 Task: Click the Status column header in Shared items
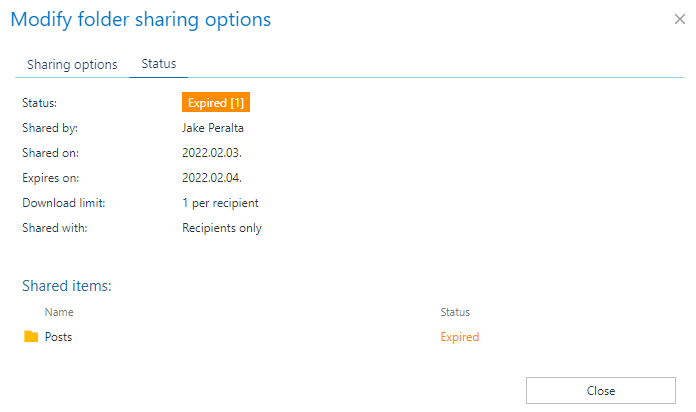(455, 312)
